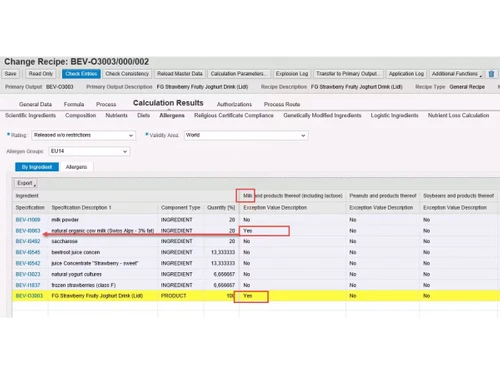The width and height of the screenshot is (500, 375).
Task: Open the Allergen Groups EU14 dropdown
Action: (89, 151)
